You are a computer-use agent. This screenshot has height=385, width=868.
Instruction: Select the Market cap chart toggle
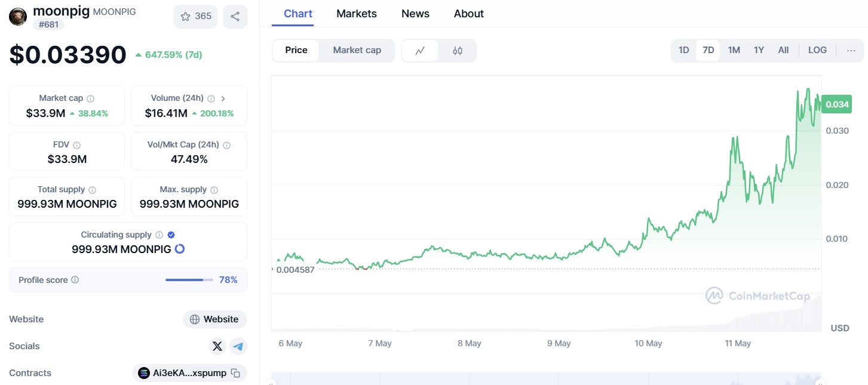coord(357,50)
